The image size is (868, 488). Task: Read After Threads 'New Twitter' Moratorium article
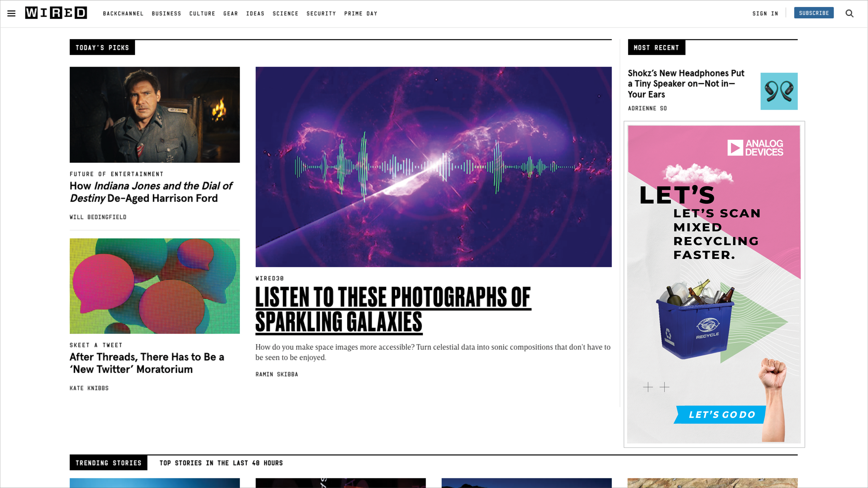tap(147, 363)
